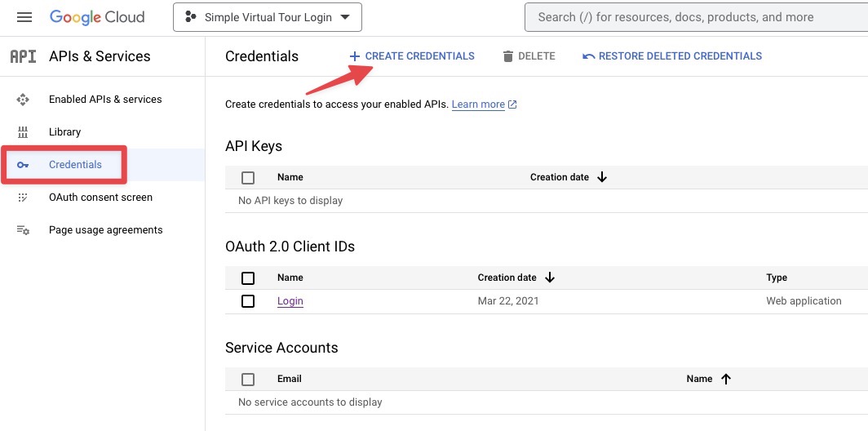Open the Library page
This screenshot has height=431, width=868.
click(x=64, y=132)
